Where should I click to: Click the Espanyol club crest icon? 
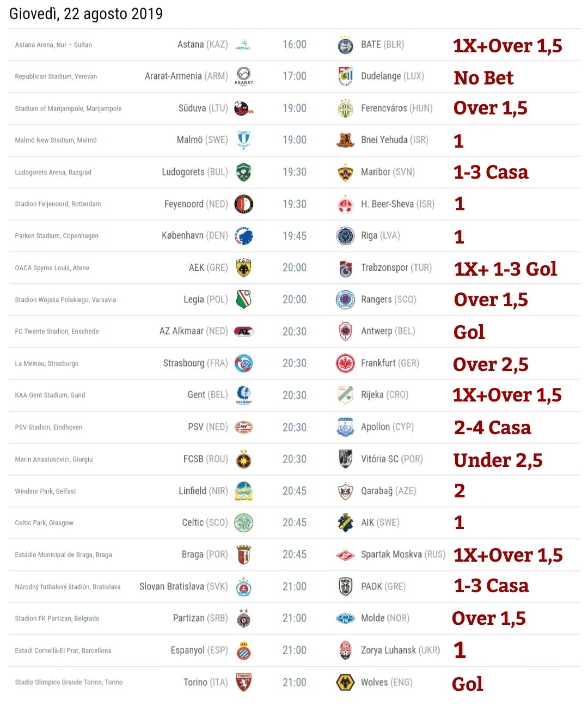coord(243,650)
